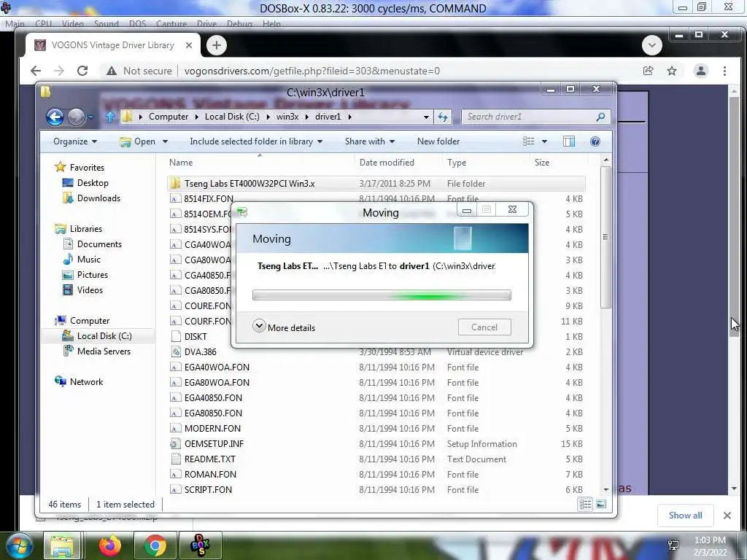Screen dimensions: 747x560
Task: Open the views options dropdown arrow
Action: pos(544,141)
